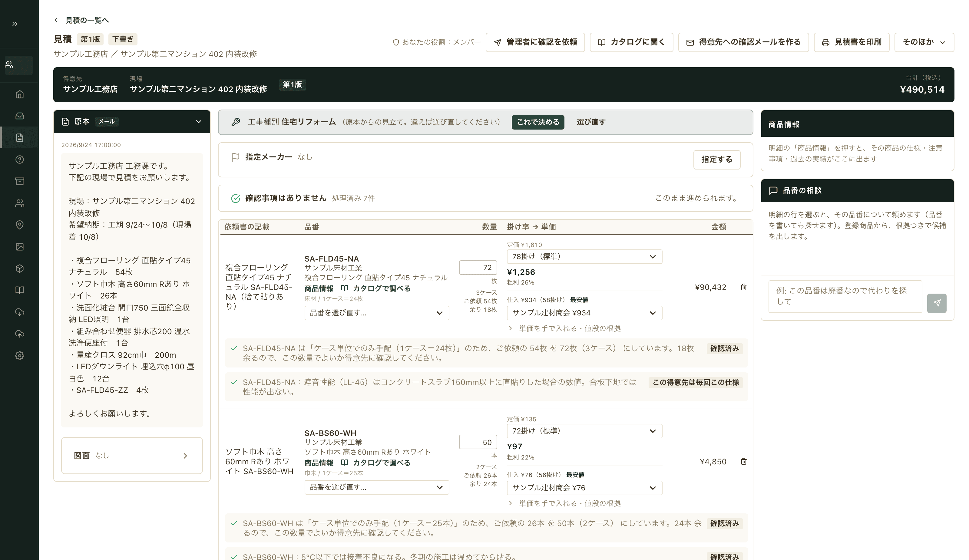Expand 単価を手で入れる・値段の根拠 under SA-FLD45-NA

565,328
